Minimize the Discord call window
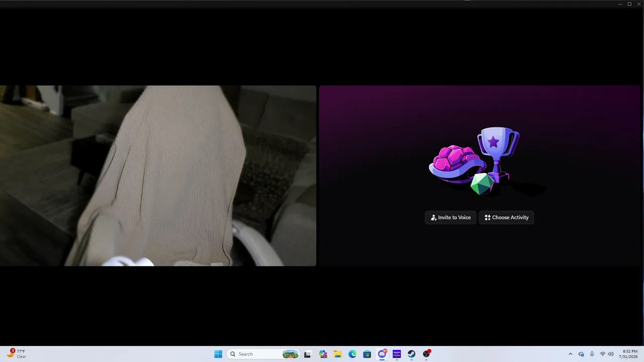This screenshot has width=644, height=362. click(620, 4)
